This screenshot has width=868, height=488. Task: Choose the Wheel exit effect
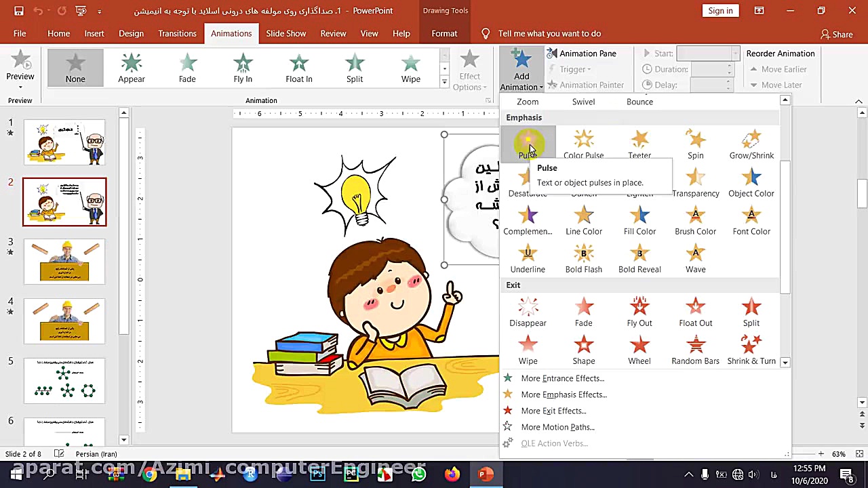click(639, 350)
